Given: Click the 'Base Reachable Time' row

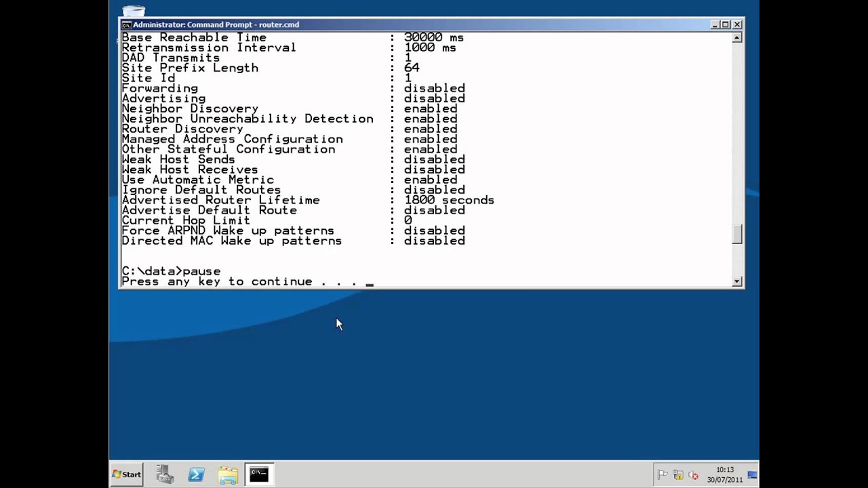Looking at the screenshot, I should pyautogui.click(x=293, y=37).
